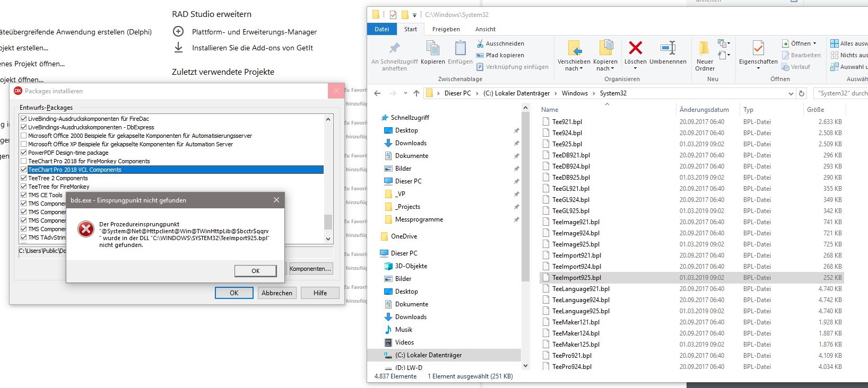This screenshot has width=868, height=388.
Task: Switch to Ansicht ribbon tab
Action: (485, 29)
